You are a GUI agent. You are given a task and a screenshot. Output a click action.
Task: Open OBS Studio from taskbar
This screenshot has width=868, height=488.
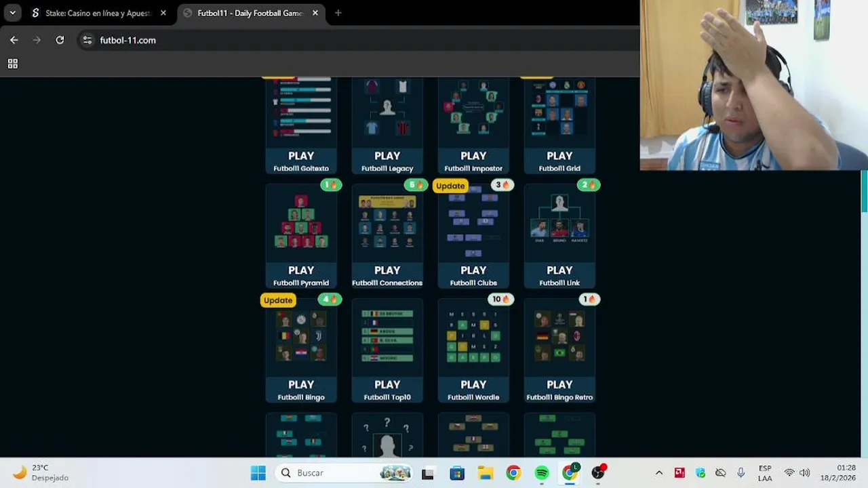[598, 473]
